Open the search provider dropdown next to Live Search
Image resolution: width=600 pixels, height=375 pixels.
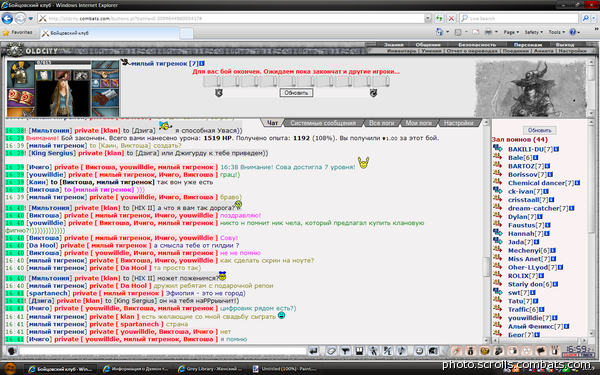coord(594,18)
